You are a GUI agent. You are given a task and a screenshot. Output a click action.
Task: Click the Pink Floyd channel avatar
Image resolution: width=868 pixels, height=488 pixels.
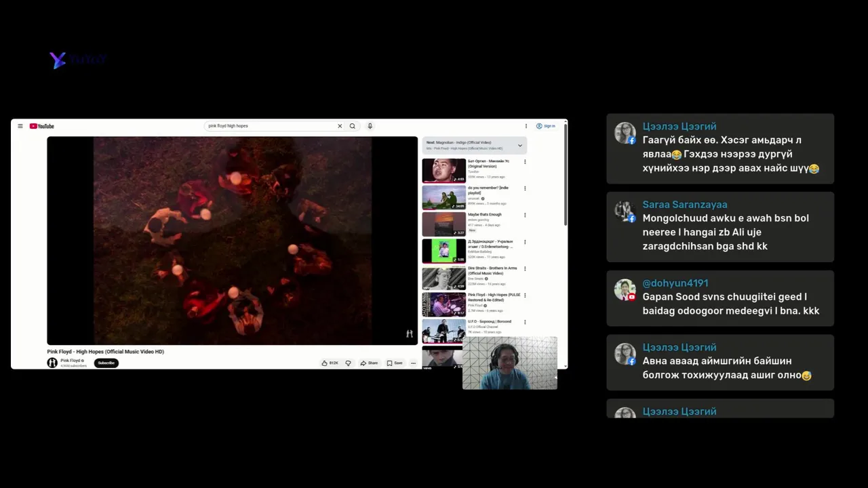point(52,363)
